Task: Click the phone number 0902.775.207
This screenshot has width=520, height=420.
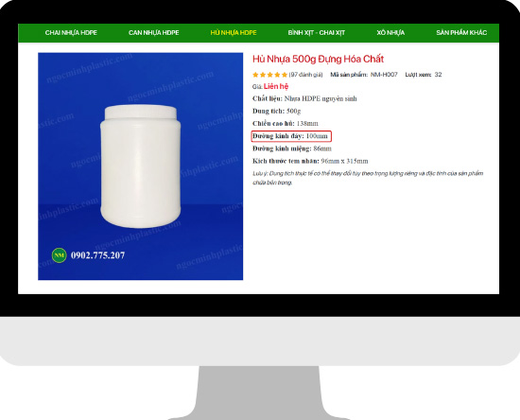Action: coord(97,255)
